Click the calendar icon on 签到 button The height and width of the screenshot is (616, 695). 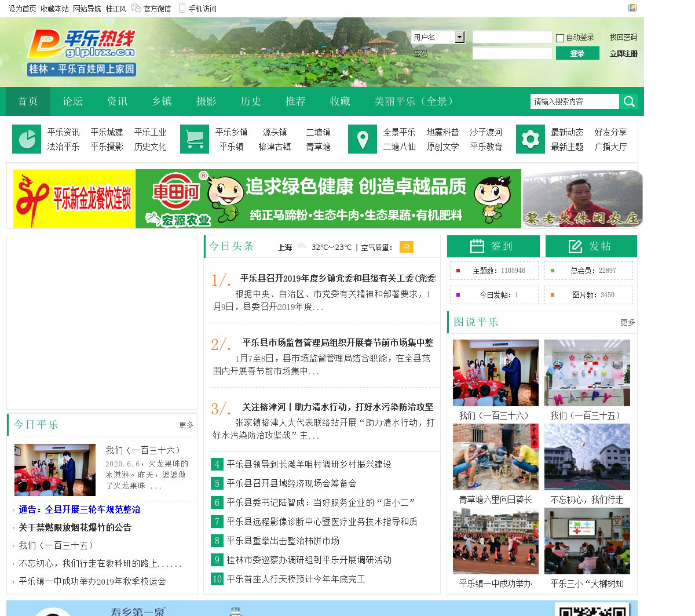[477, 246]
